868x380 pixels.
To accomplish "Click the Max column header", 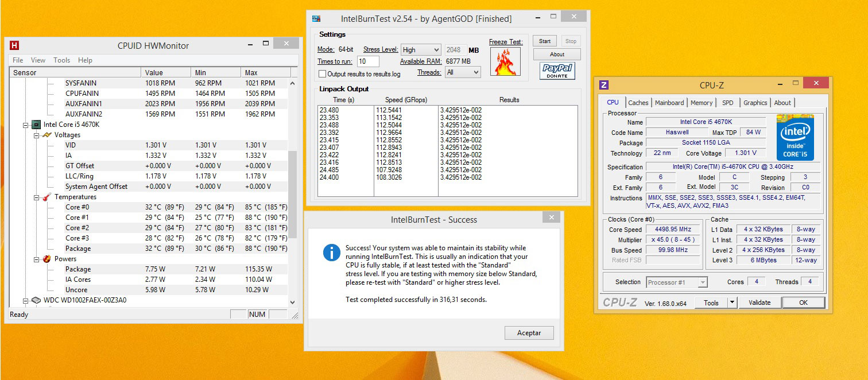I will click(266, 73).
